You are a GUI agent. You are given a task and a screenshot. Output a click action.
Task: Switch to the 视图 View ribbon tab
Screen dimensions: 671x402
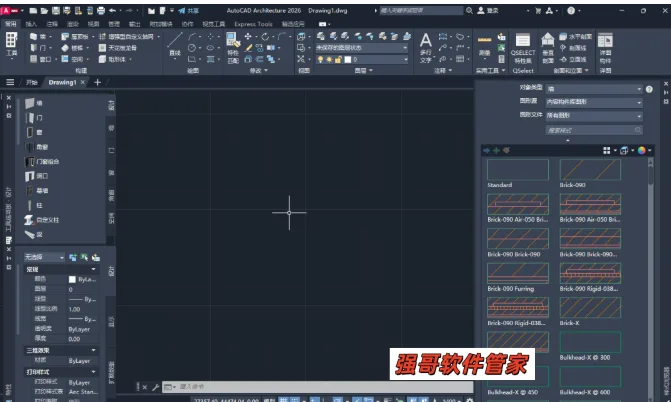[x=93, y=24]
